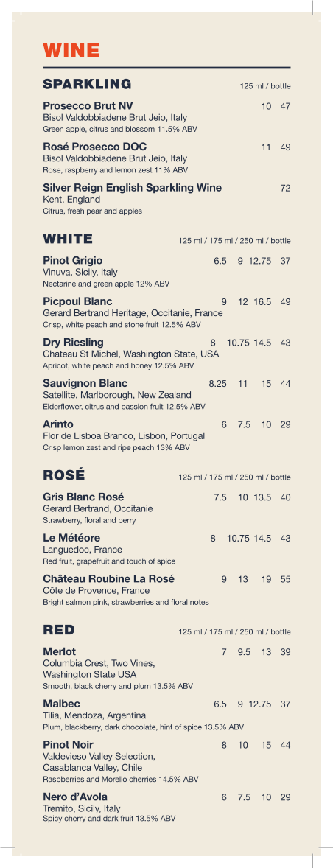Select Sauvignon Blanc from the white list
This screenshot has width=333, height=868.
point(85,384)
